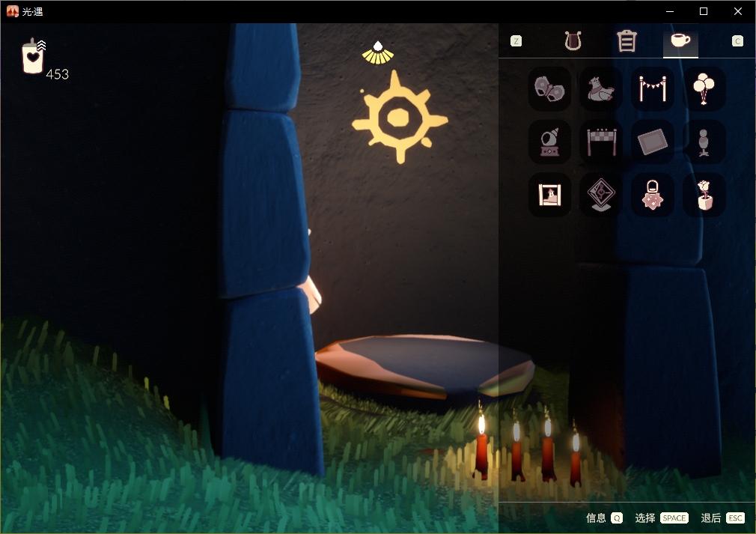Viewport: 756px width, 534px height.
Task: Select the gramophone prop item
Action: tap(549, 142)
